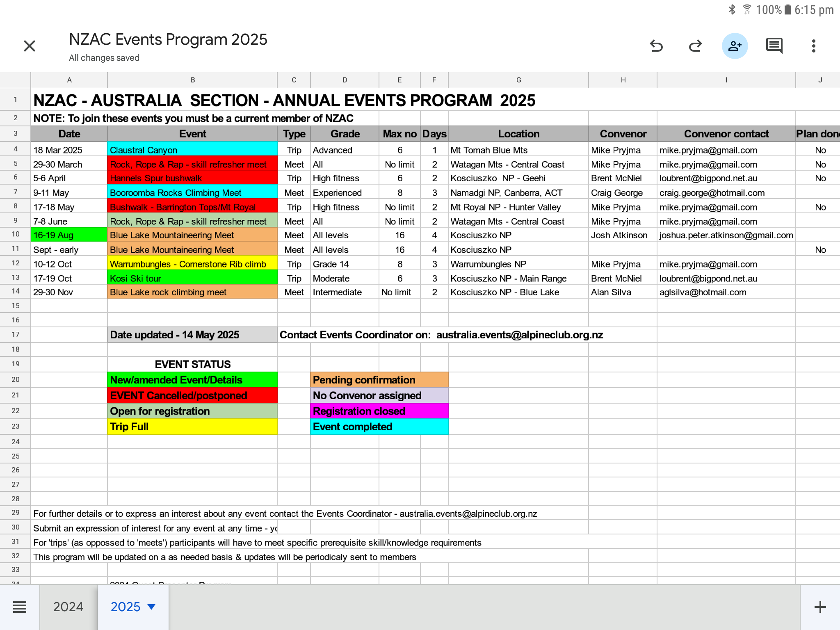Select column G header
Screen dimensions: 840x630
[x=518, y=80]
